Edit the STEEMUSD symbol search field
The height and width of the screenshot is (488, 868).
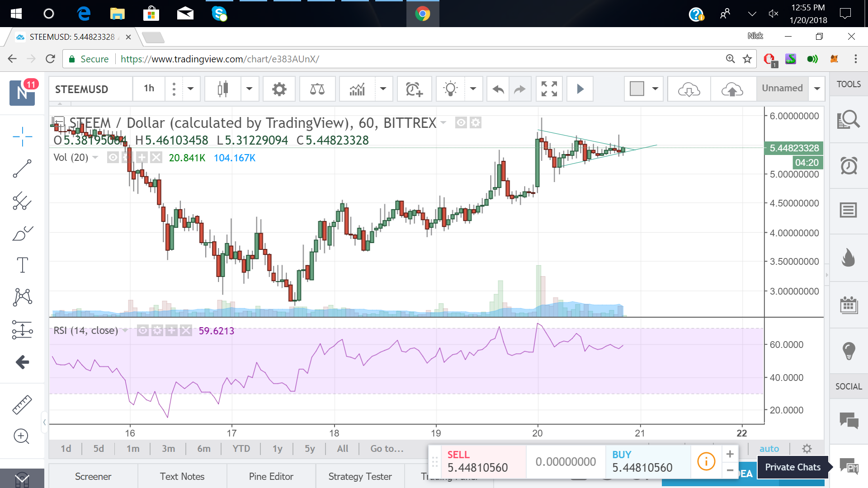click(90, 89)
